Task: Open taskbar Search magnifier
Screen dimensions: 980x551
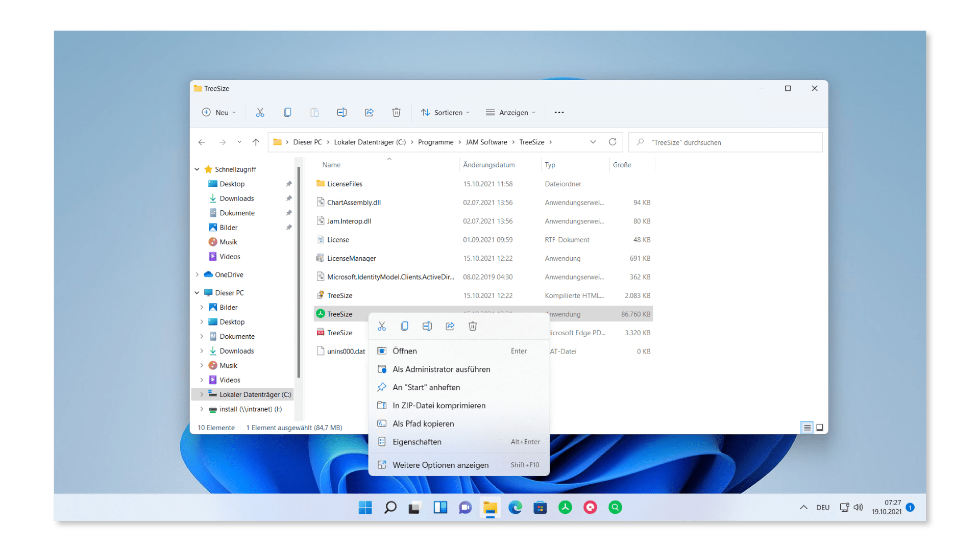Action: [390, 507]
